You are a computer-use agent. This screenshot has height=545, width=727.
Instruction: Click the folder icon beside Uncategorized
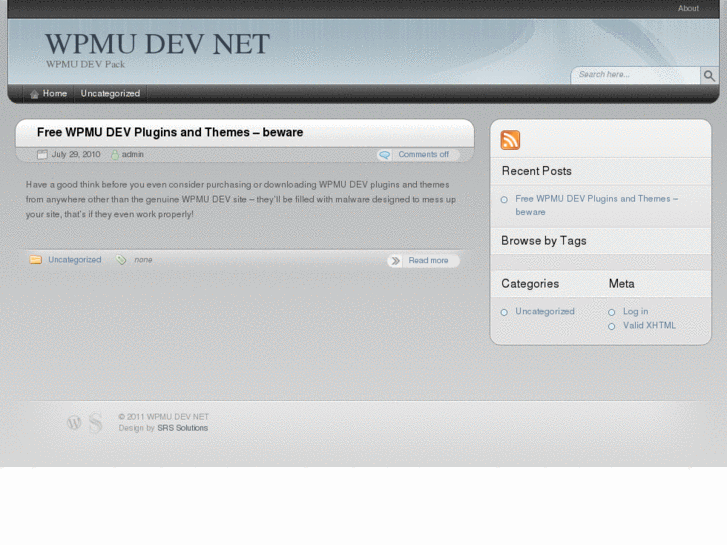(x=36, y=260)
